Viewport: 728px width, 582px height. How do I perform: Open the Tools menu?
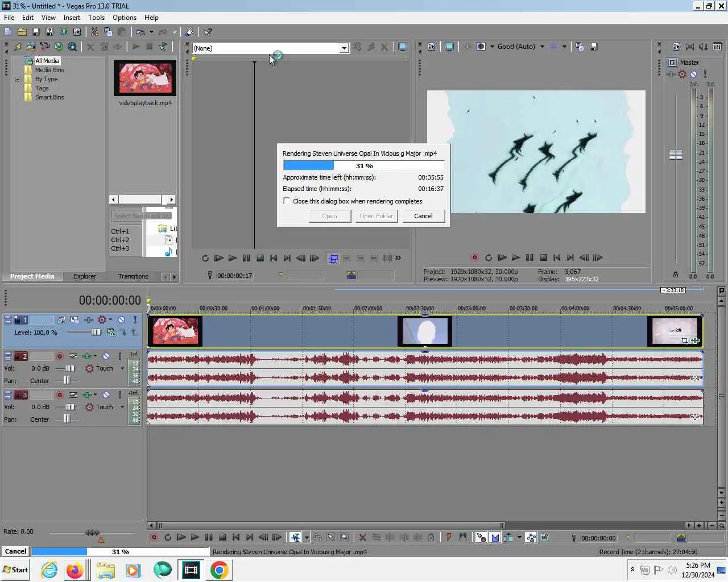pos(96,18)
